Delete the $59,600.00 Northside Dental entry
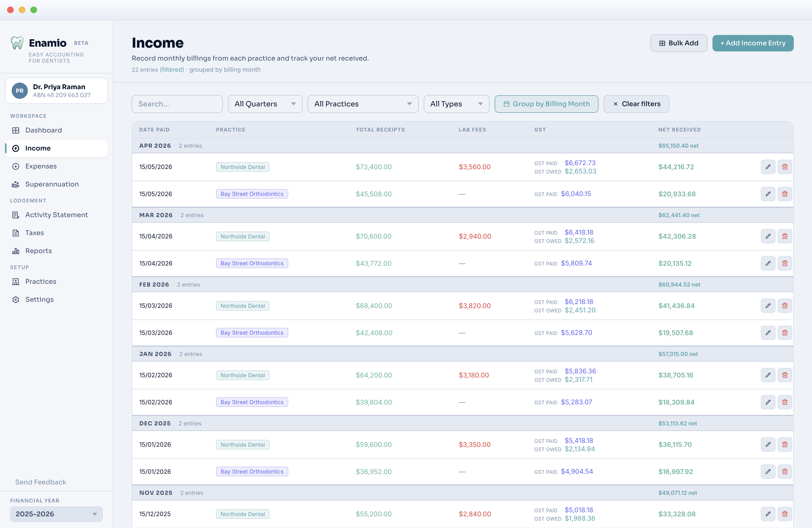Screen dimensions: 812x528 pos(785,444)
